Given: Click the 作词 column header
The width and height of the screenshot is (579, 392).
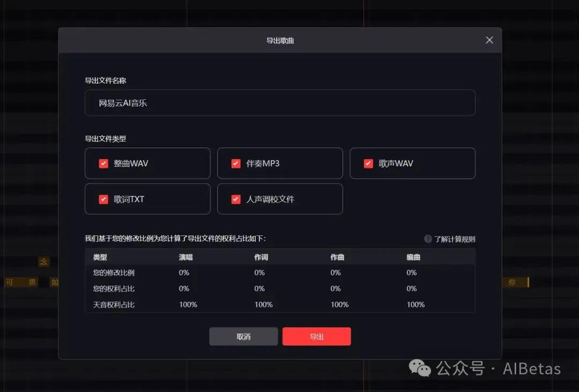Looking at the screenshot, I should (261, 257).
